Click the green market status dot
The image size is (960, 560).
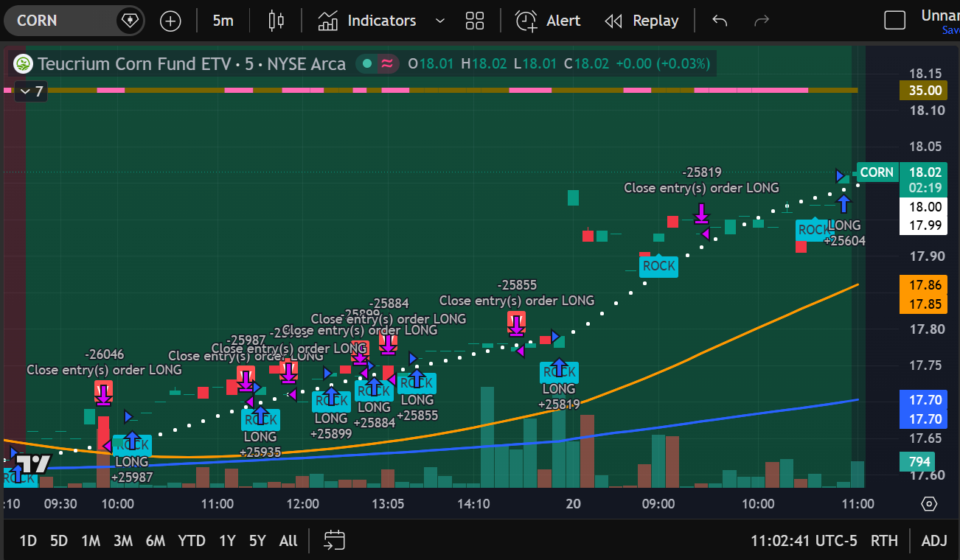[366, 64]
